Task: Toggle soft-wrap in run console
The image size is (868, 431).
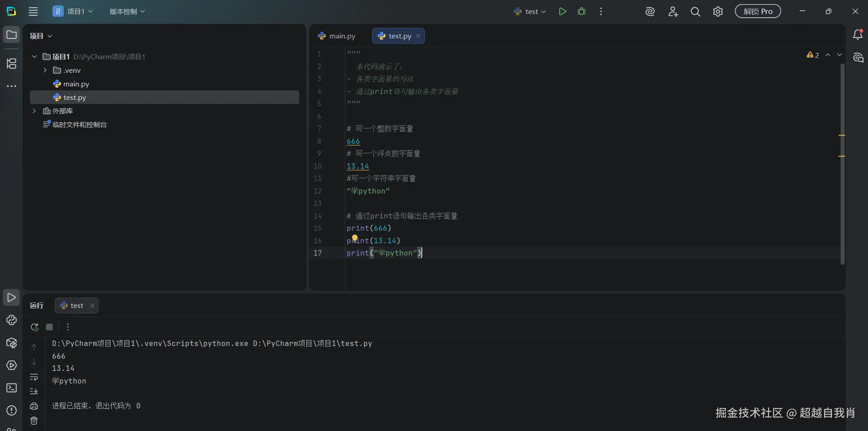Action: [34, 377]
